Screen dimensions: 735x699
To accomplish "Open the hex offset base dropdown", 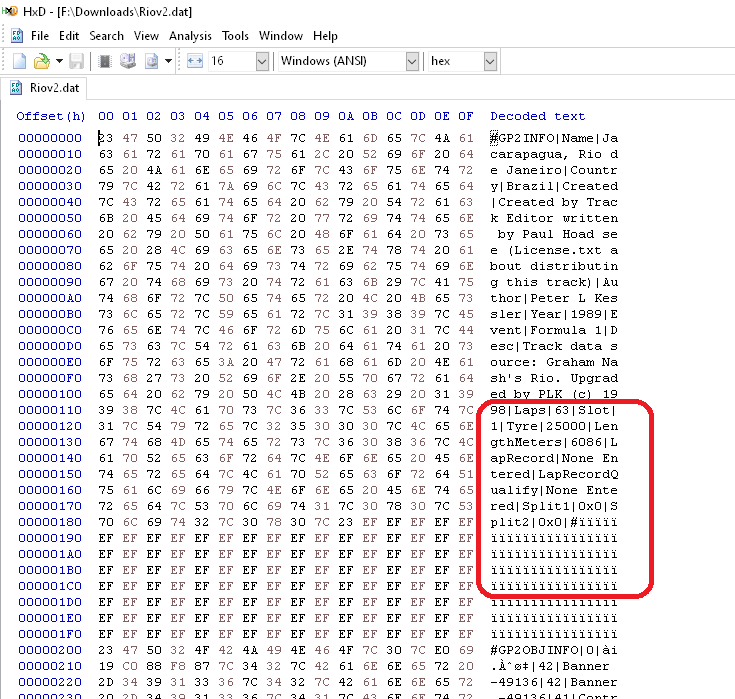I will click(x=489, y=62).
